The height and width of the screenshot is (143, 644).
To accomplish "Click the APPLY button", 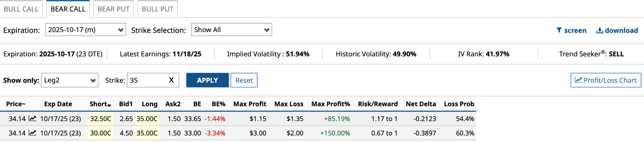I will tap(208, 80).
